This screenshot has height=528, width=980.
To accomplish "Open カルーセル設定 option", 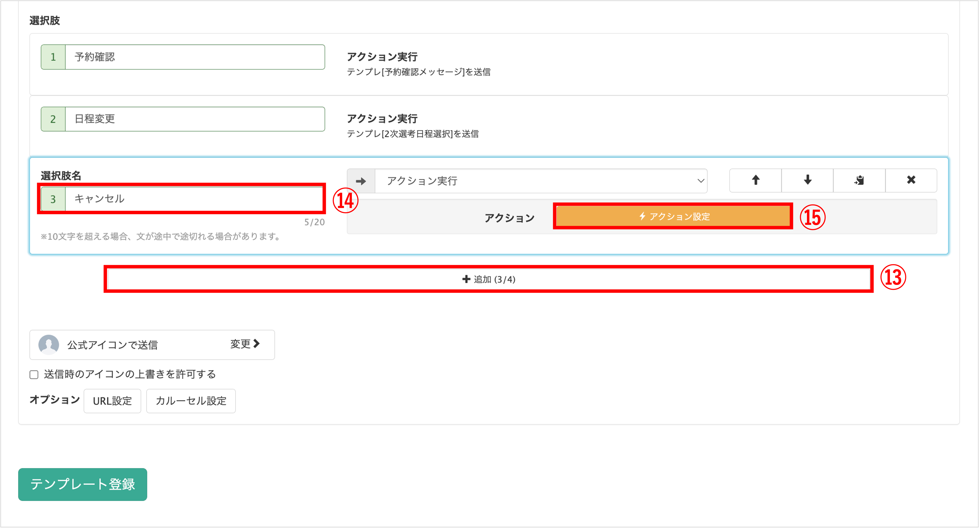I will point(191,401).
